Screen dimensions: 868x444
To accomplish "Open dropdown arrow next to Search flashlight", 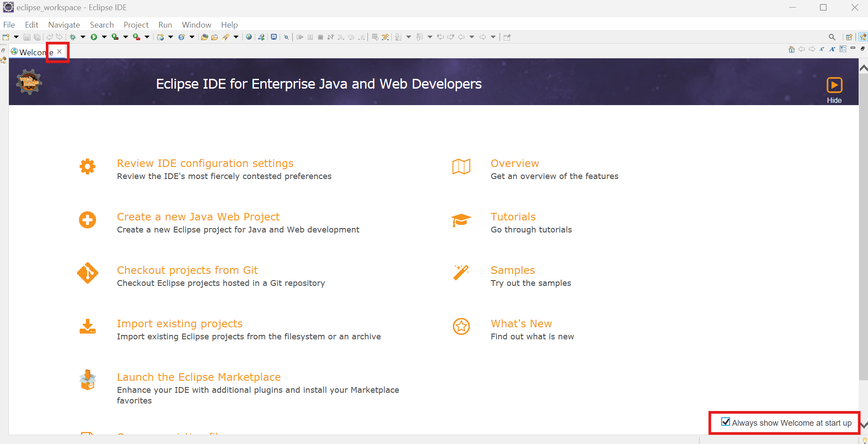I will click(236, 37).
